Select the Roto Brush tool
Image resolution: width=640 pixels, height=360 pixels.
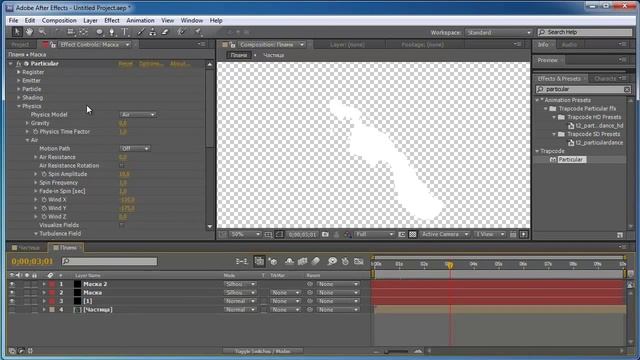click(181, 32)
